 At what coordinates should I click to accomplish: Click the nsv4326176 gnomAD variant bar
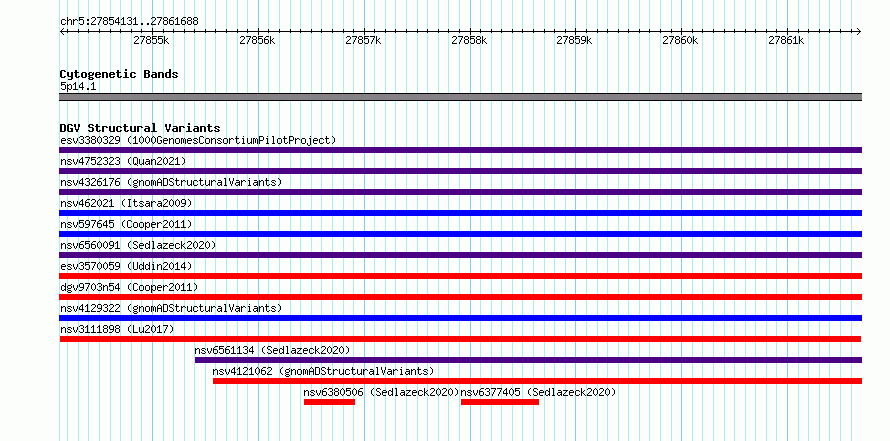(x=460, y=192)
